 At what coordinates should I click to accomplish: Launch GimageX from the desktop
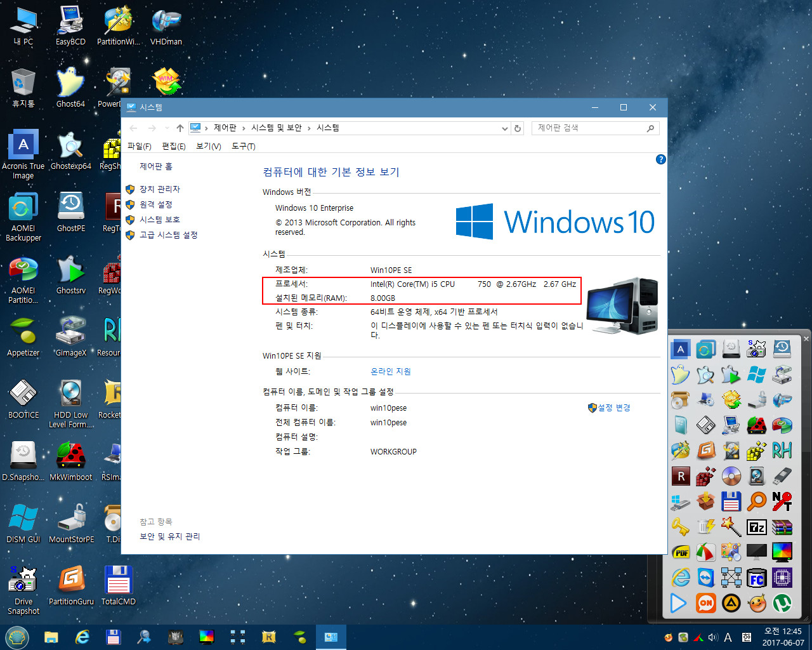click(x=70, y=336)
